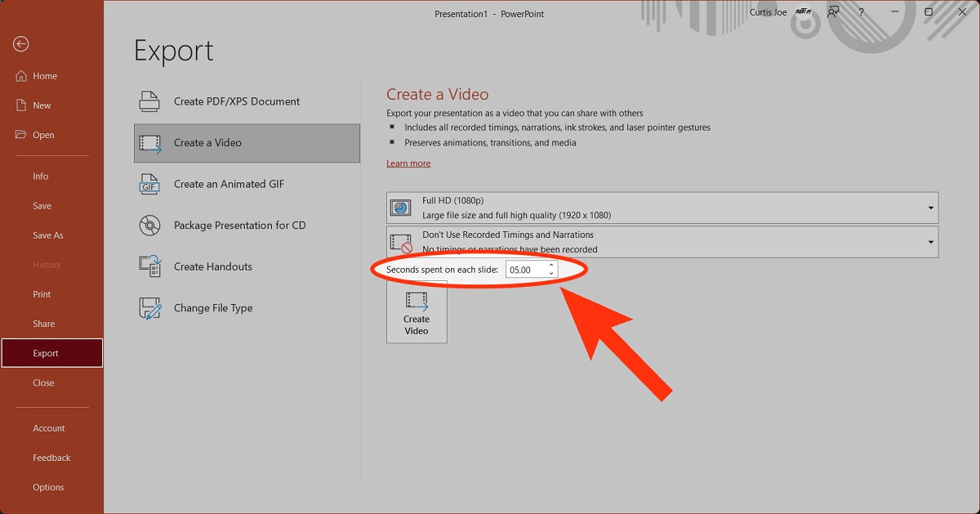Open the Save As menu item
980x514 pixels.
(47, 235)
